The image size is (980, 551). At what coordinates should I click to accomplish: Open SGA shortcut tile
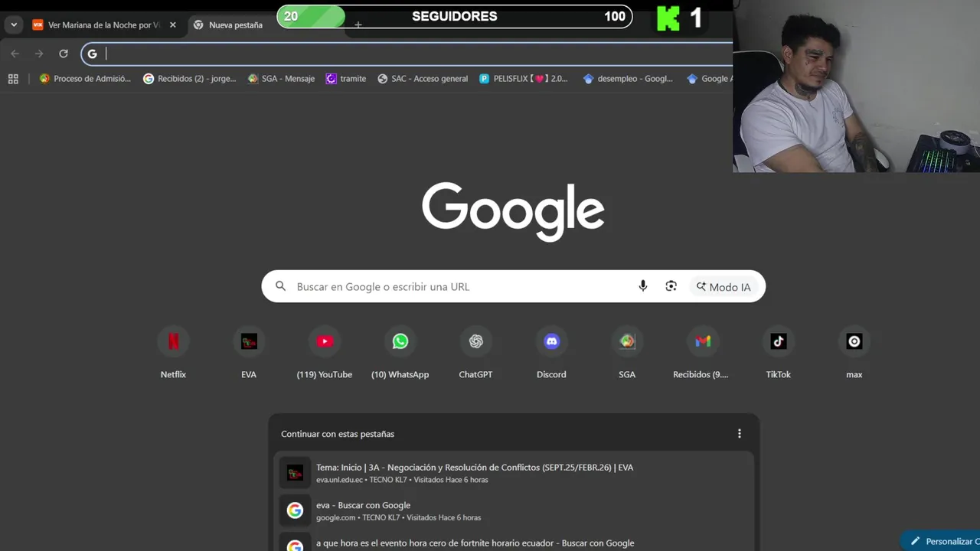(x=627, y=352)
